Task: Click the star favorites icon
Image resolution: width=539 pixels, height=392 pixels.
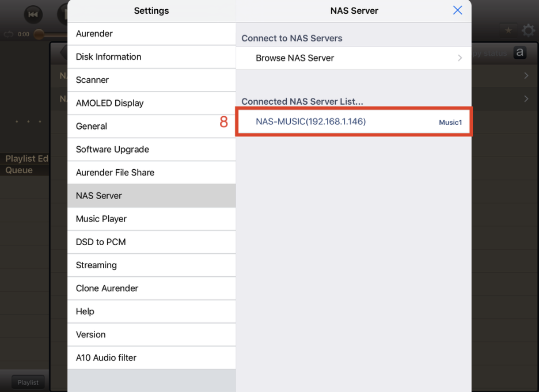Action: 508,31
